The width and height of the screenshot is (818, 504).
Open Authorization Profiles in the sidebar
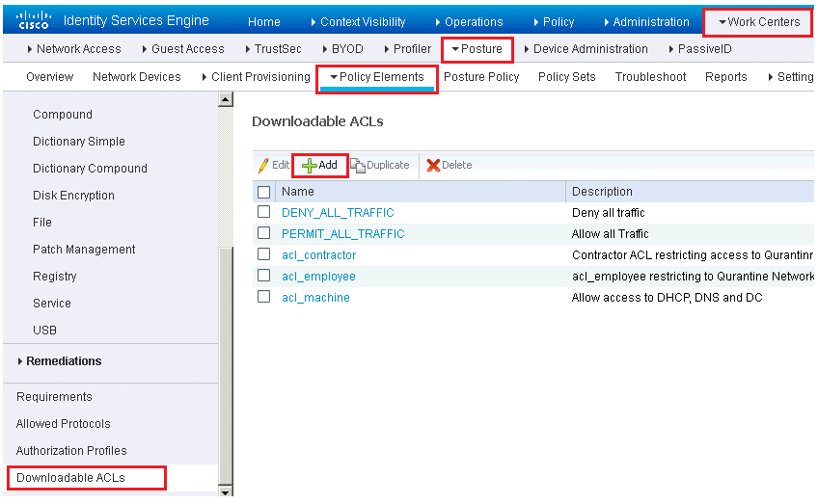(71, 451)
